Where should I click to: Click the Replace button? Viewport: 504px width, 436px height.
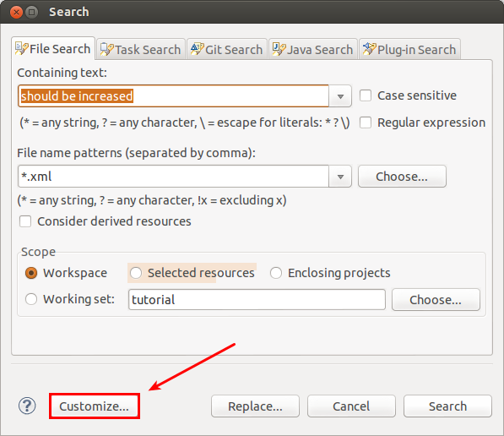(255, 406)
